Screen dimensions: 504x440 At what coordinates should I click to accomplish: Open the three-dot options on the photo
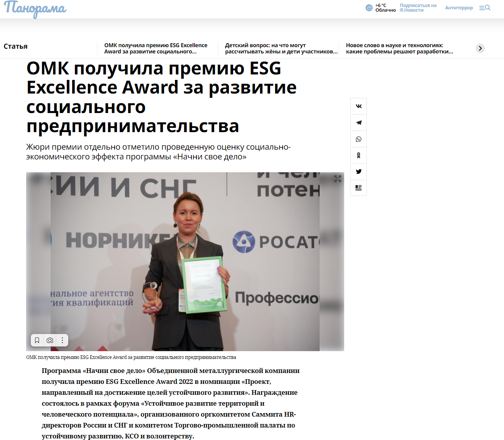pyautogui.click(x=62, y=340)
